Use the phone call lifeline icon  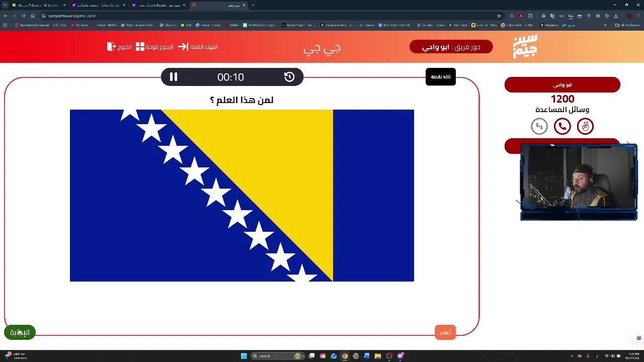click(562, 126)
